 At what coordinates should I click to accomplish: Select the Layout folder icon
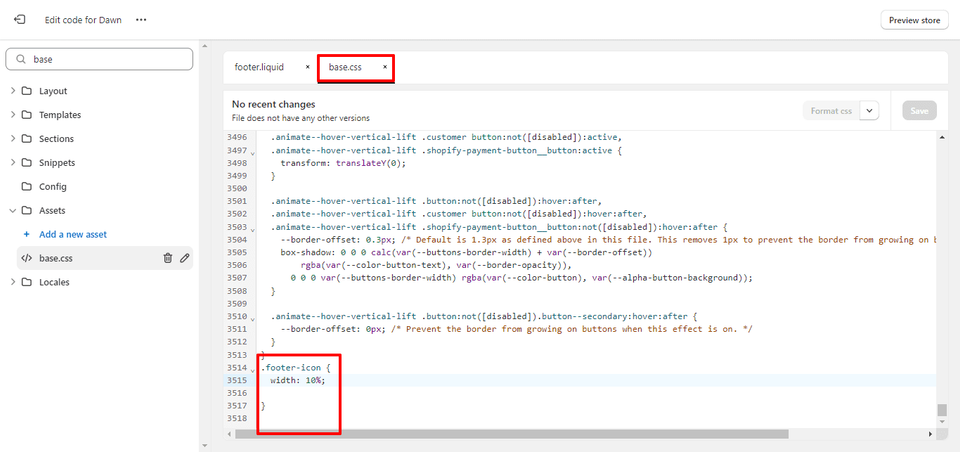[26, 91]
